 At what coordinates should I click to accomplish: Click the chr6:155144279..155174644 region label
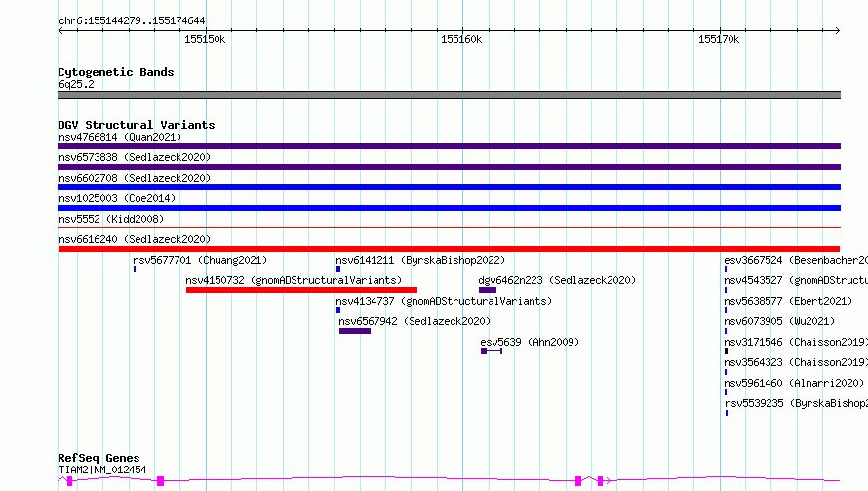pyautogui.click(x=132, y=21)
